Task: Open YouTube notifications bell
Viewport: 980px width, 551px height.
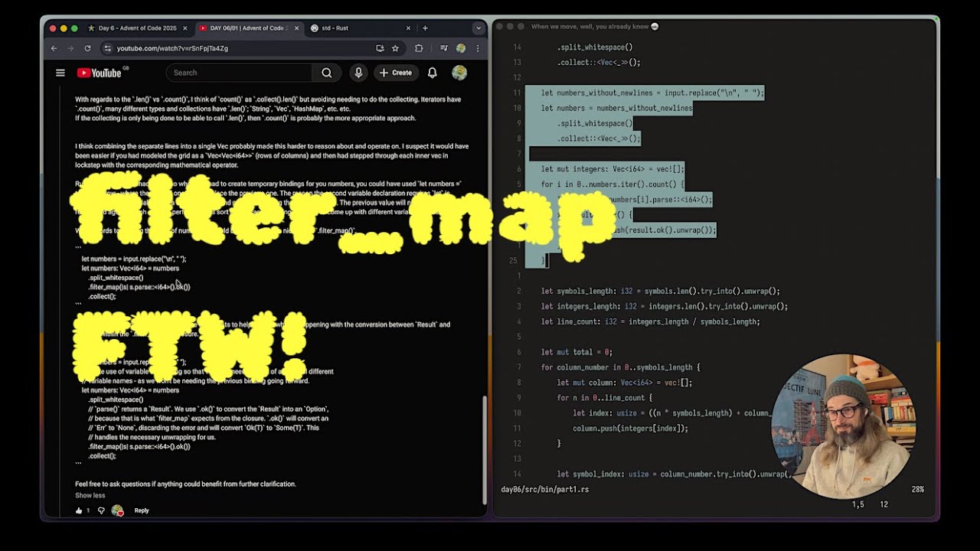Action: pos(432,73)
